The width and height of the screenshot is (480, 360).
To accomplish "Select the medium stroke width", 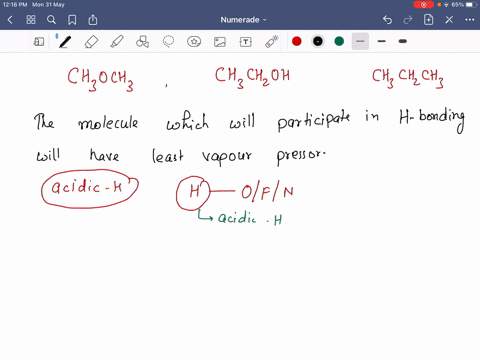I will 382,41.
